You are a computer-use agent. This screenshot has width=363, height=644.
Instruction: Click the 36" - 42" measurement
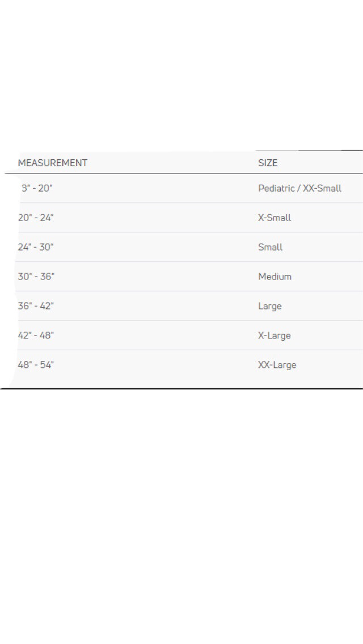pos(36,306)
